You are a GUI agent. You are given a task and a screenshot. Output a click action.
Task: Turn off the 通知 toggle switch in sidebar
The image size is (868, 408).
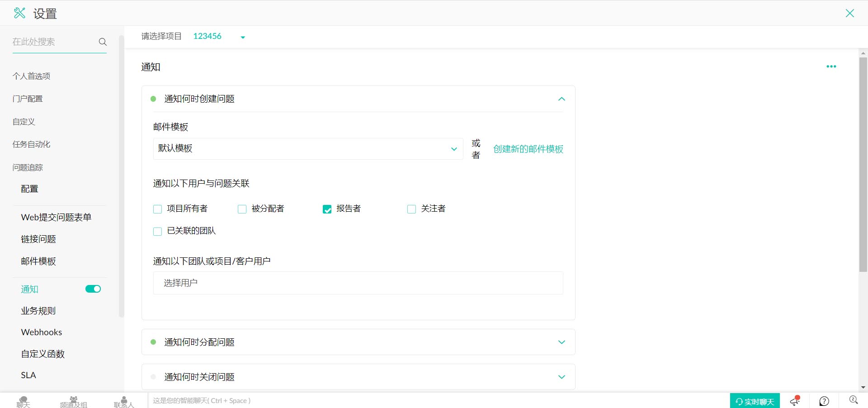coord(93,289)
